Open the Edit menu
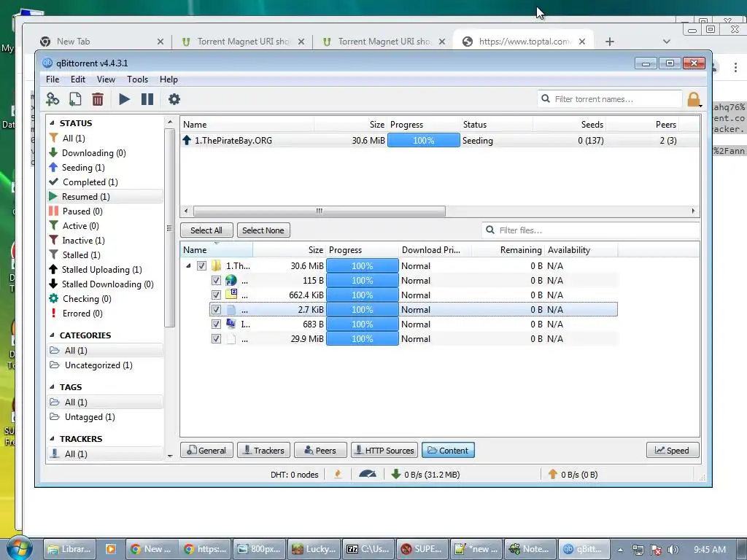 pos(77,79)
